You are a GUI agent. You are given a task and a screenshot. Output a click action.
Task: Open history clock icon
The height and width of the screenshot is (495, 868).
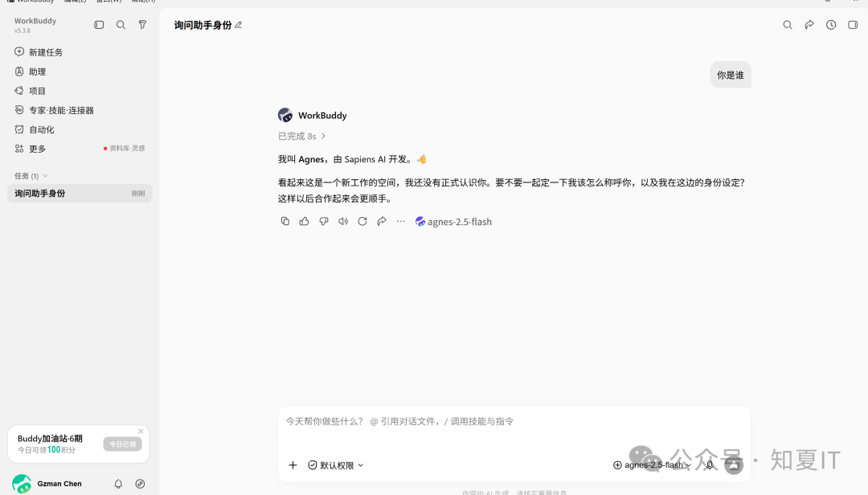[831, 25]
